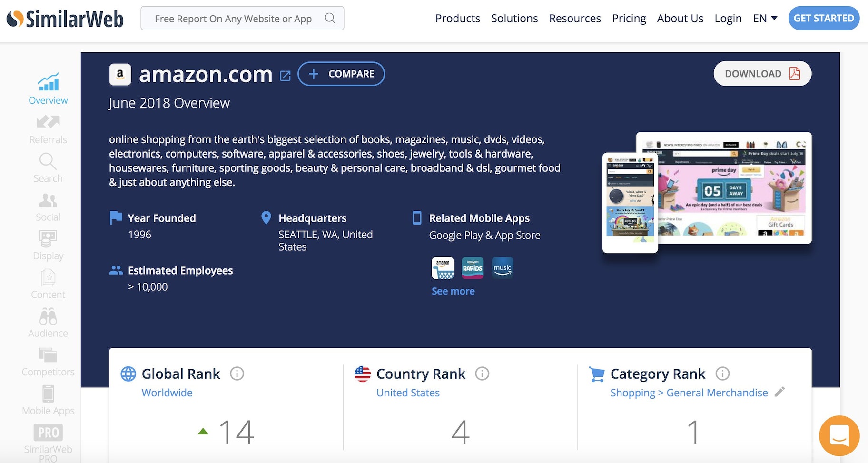Open the Social section icon
Viewport: 868px width, 463px height.
(x=48, y=200)
